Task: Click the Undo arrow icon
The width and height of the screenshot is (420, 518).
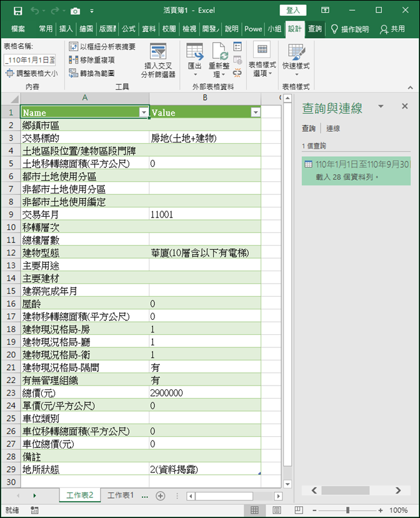Action: pos(34,11)
